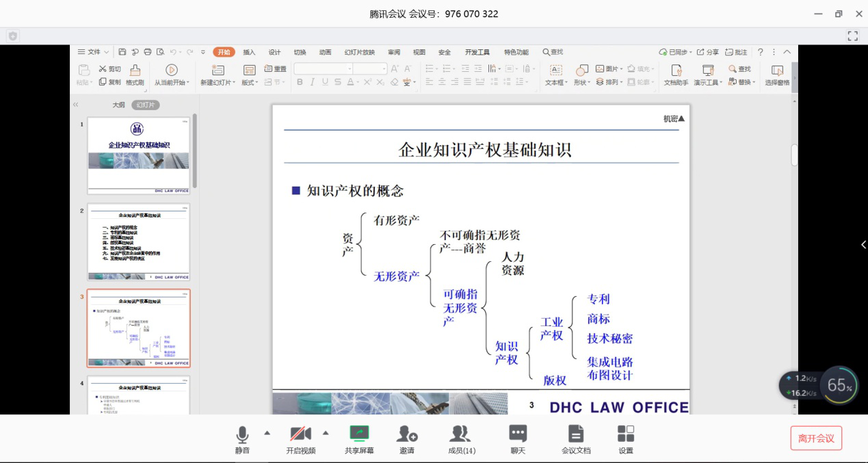Viewport: 868px width, 463px height.
Task: Open the Review (审阅) tab
Action: point(394,52)
